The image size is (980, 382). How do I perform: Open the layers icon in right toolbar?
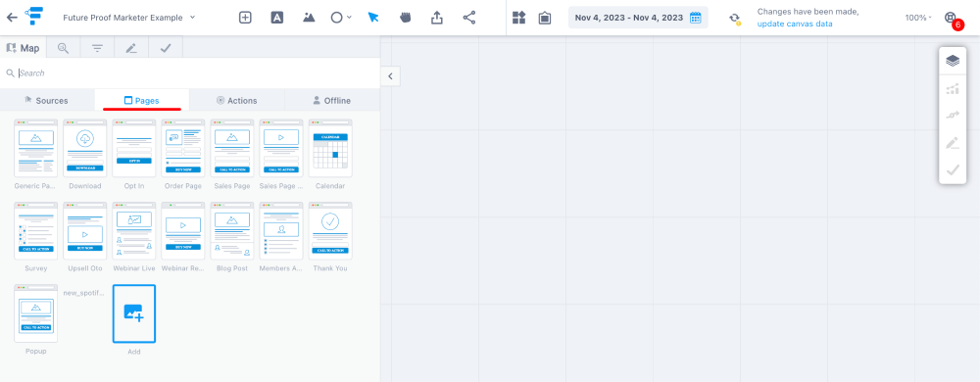953,61
